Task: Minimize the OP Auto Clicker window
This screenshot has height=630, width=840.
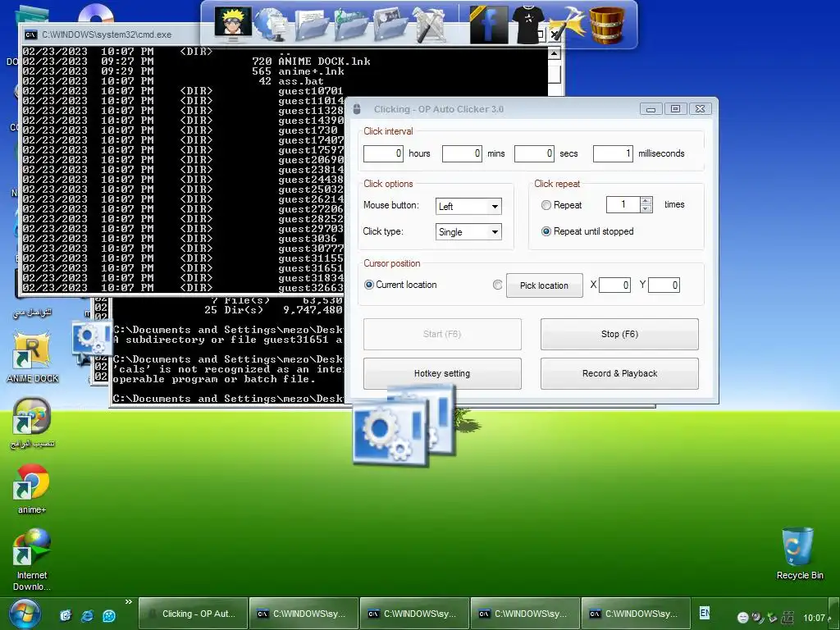Action: click(651, 109)
